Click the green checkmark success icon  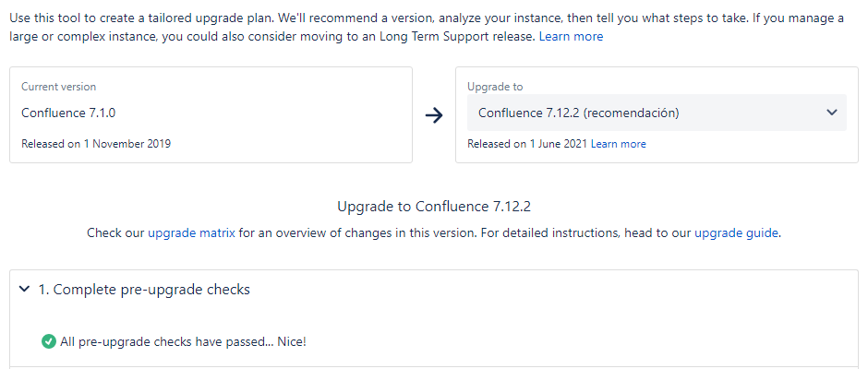pos(49,341)
